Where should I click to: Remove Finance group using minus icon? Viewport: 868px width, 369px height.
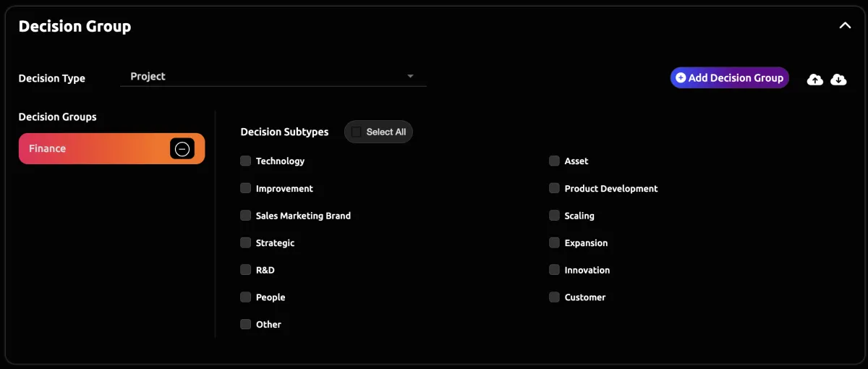coord(182,148)
